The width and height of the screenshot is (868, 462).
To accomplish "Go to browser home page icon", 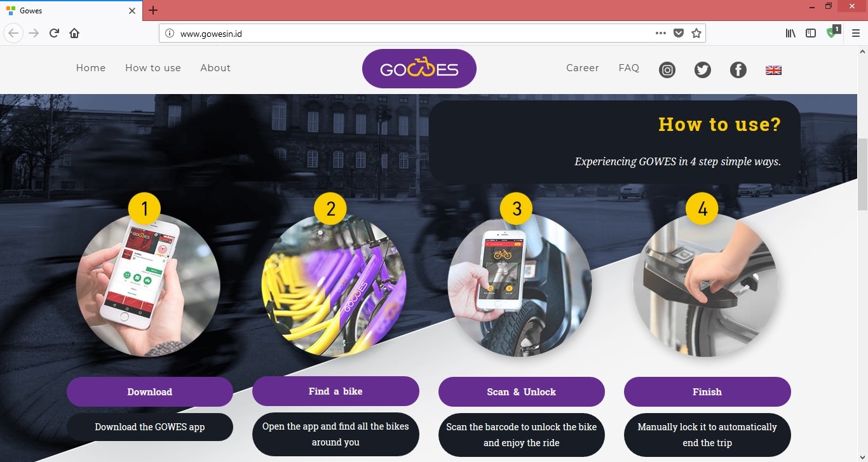I will tap(74, 33).
